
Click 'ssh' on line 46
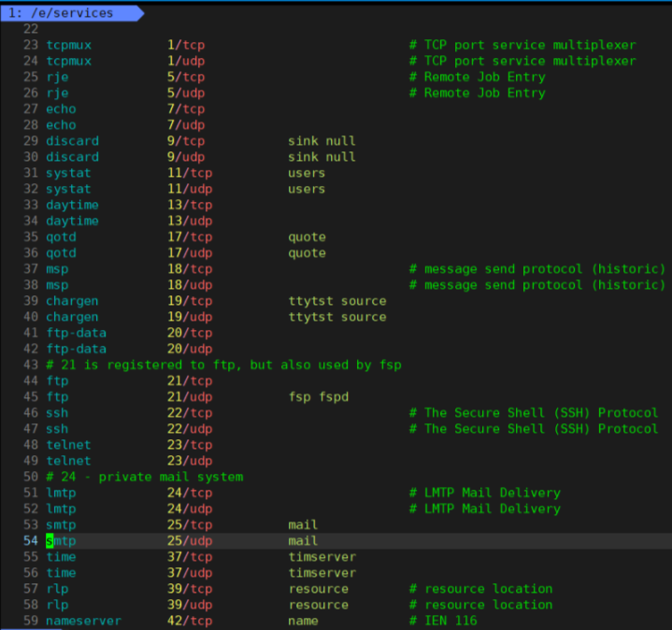[57, 413]
